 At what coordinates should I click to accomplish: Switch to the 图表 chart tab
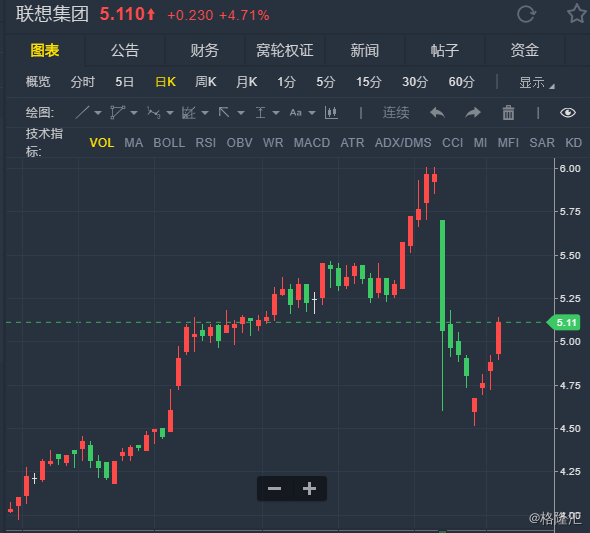(x=45, y=50)
